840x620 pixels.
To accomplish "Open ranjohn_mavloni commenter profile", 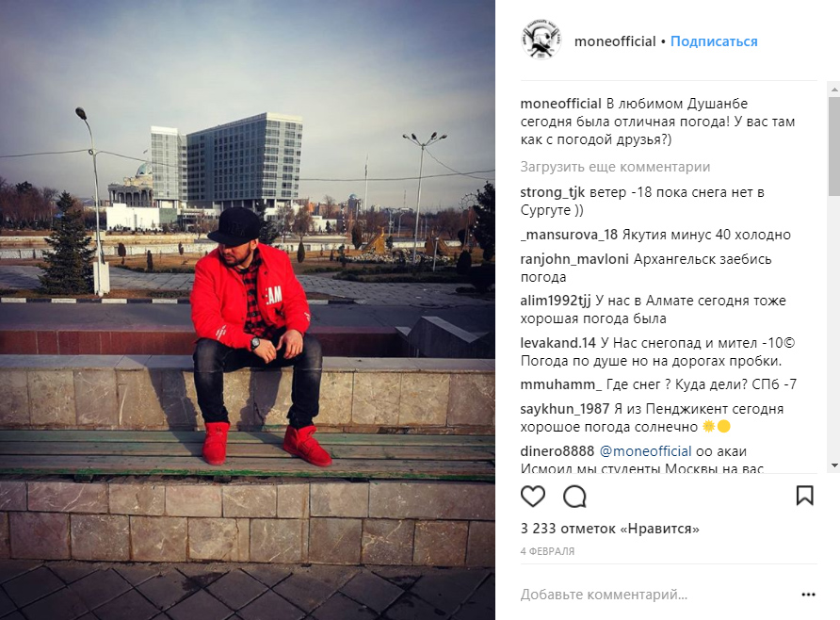I will coord(574,259).
